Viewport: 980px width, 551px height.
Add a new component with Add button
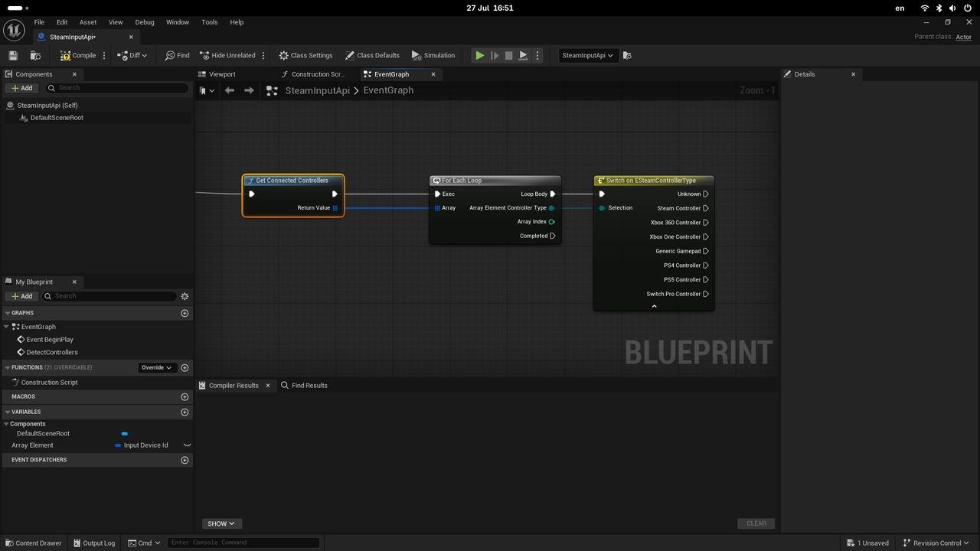click(x=21, y=88)
